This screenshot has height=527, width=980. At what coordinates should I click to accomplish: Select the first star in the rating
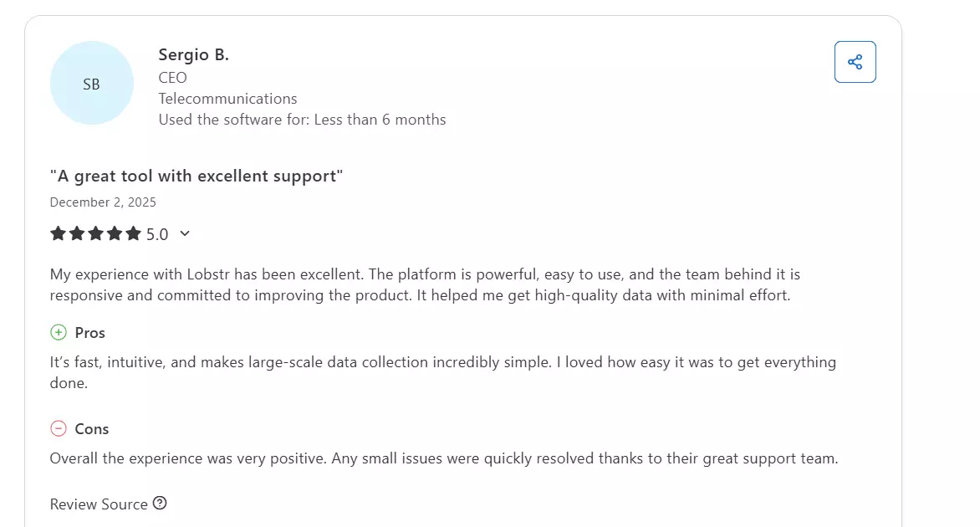[x=58, y=233]
